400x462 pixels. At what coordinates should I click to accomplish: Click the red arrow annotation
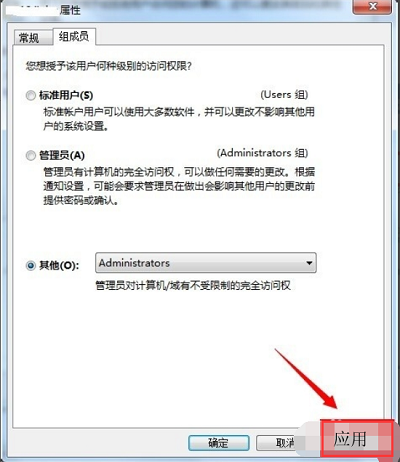pyautogui.click(x=306, y=379)
